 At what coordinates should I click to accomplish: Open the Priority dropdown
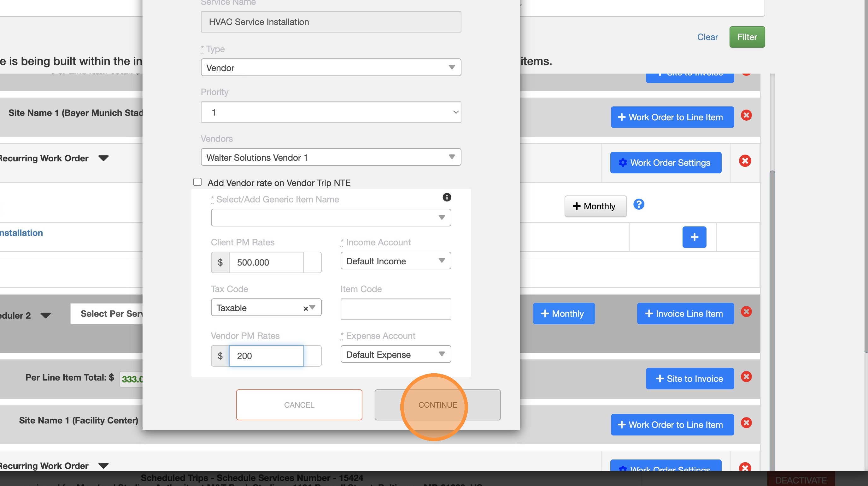pyautogui.click(x=331, y=112)
